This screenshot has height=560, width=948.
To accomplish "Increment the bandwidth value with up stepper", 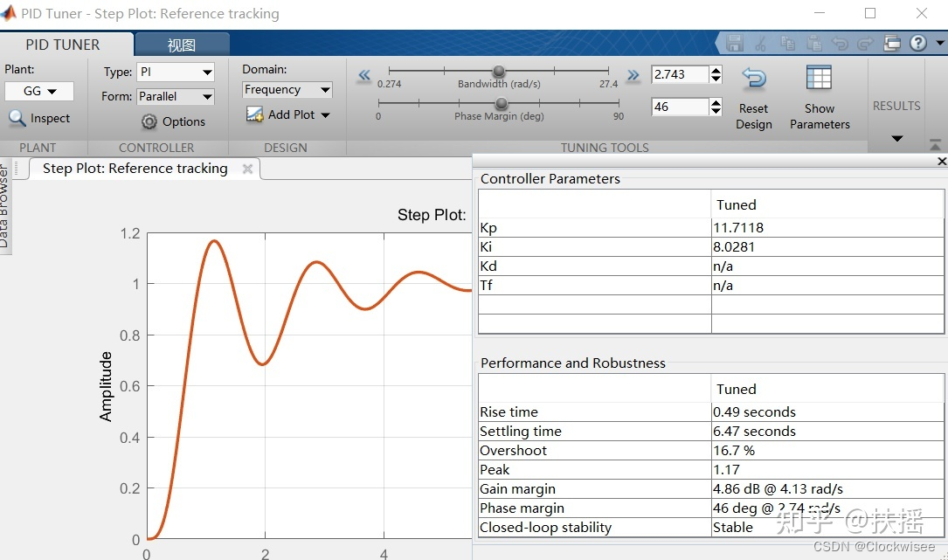I will point(716,70).
